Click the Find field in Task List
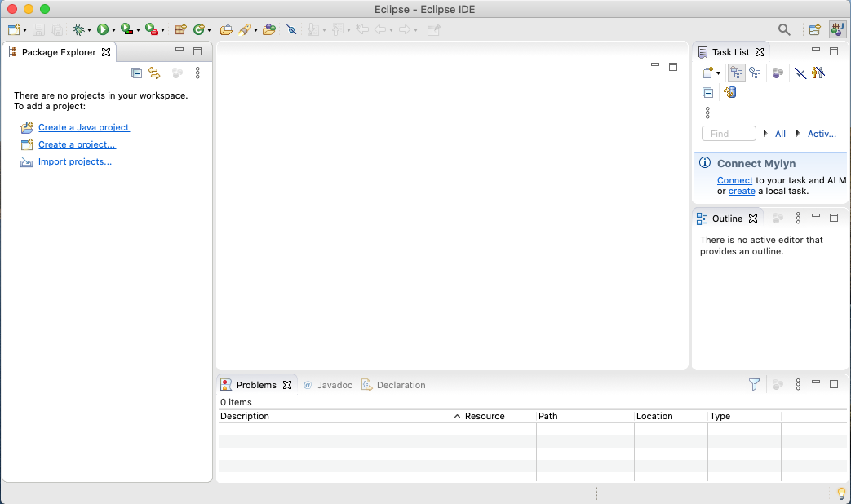This screenshot has width=851, height=504. coord(729,134)
